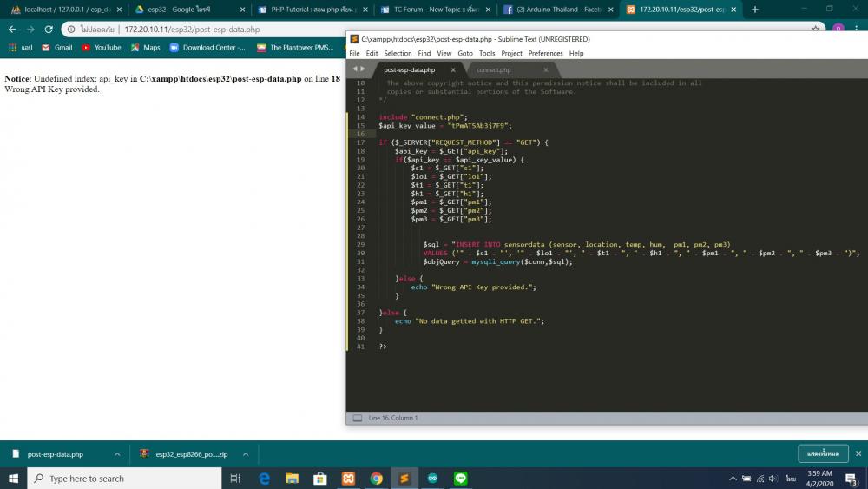Click the browser back arrow
Viewport: 868px width, 489px height.
[12, 29]
